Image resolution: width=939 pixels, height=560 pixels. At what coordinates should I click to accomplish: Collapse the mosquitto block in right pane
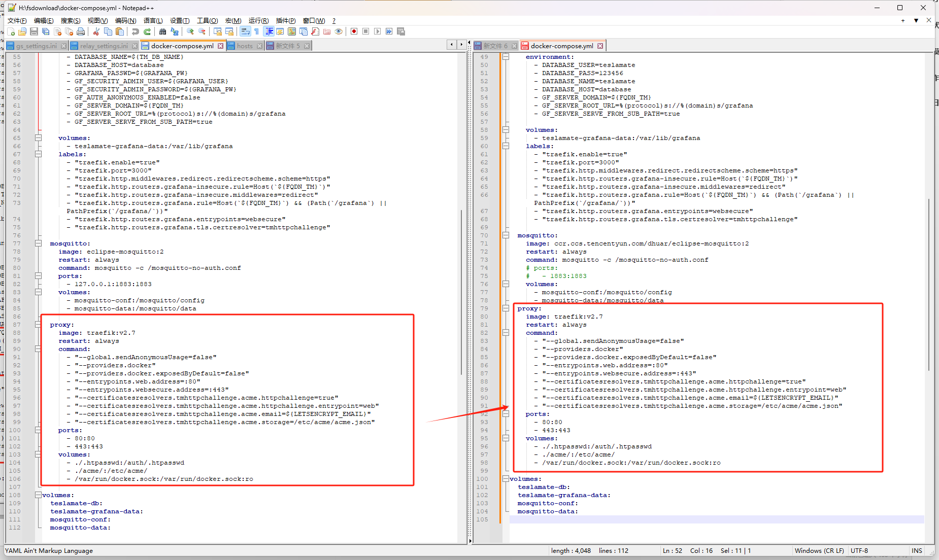coord(506,235)
